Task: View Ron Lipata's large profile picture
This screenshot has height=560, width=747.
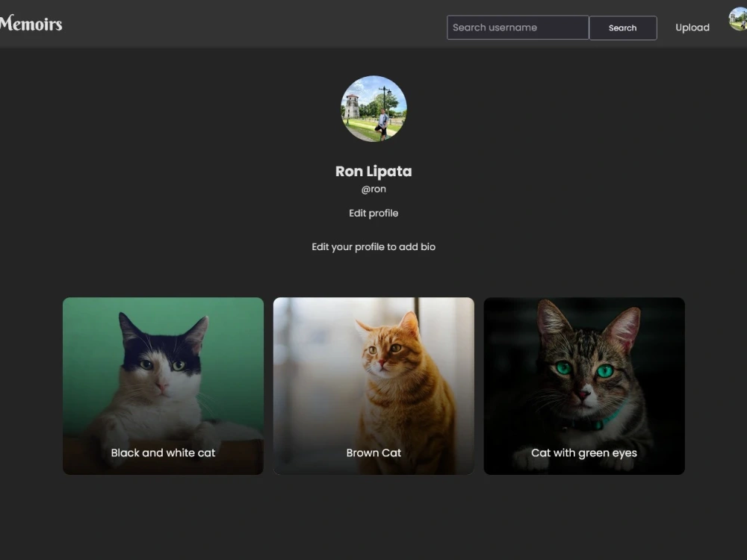Action: click(373, 108)
